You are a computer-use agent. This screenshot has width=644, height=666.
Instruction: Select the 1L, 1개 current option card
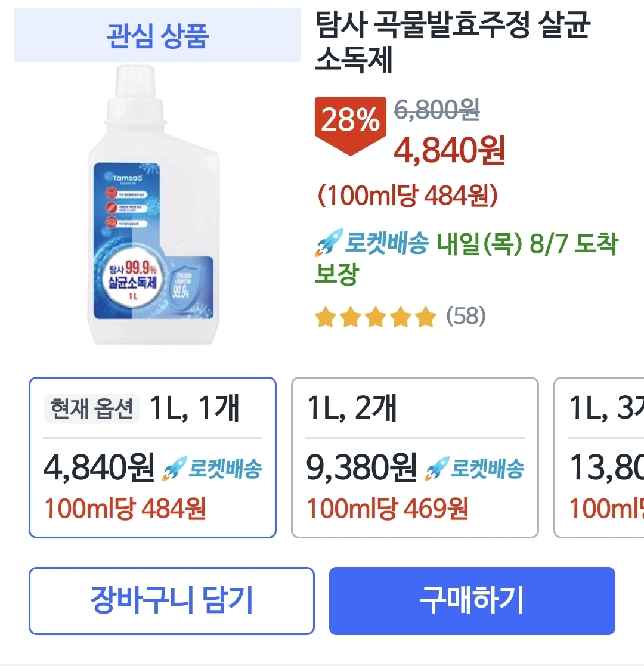(153, 457)
